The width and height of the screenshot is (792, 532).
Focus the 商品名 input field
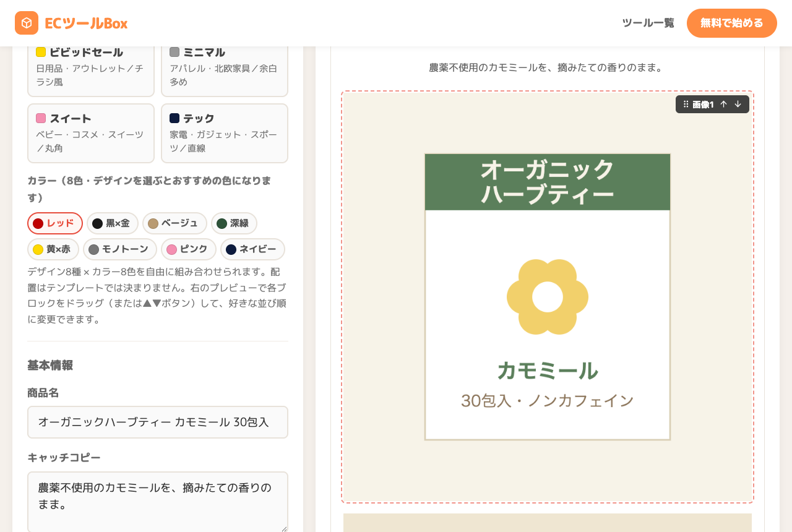click(158, 422)
